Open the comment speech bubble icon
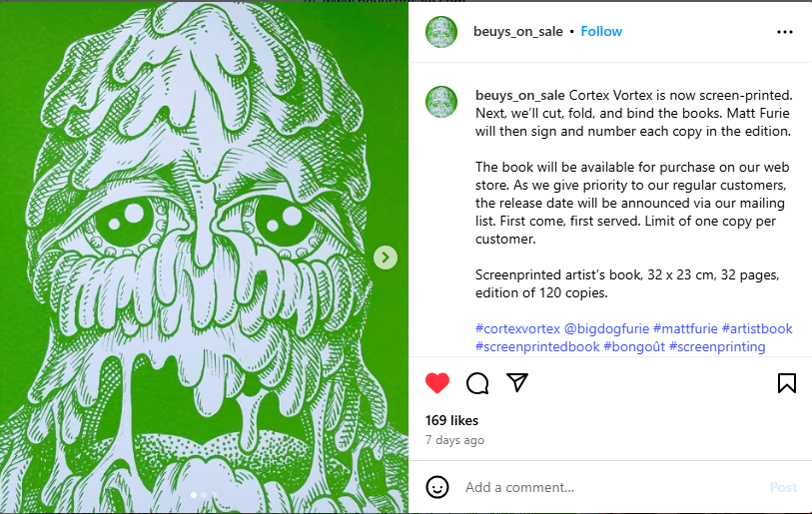Screen dimensions: 812x514 (x=477, y=383)
